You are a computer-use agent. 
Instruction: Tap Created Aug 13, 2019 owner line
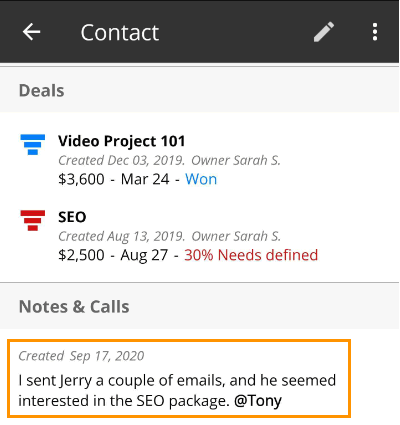click(169, 236)
